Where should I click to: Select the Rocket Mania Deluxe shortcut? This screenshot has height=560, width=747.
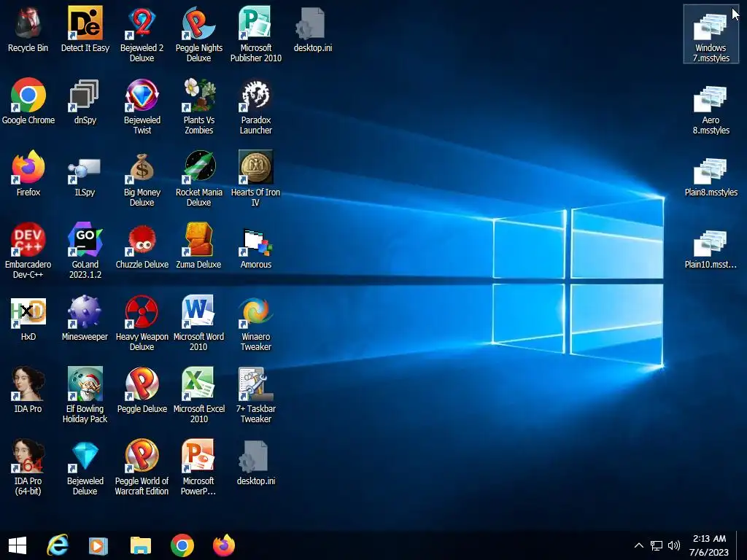[x=198, y=179]
